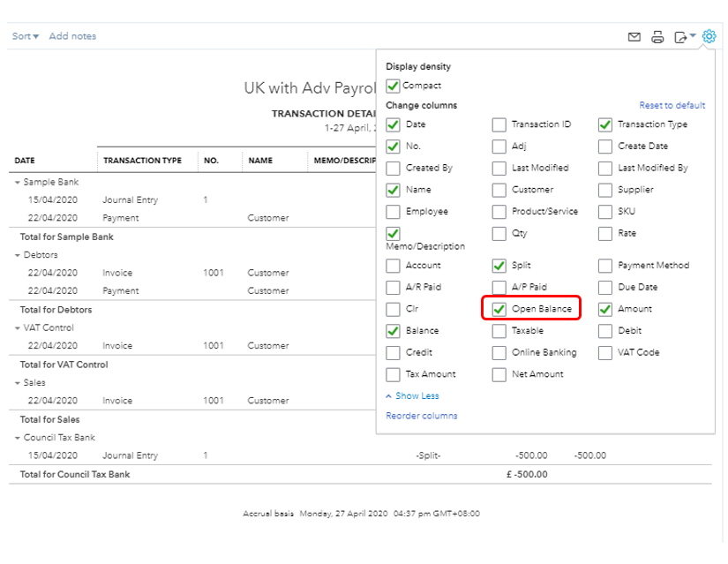The image size is (728, 564).
Task: Click the Add notes link
Action: [72, 36]
